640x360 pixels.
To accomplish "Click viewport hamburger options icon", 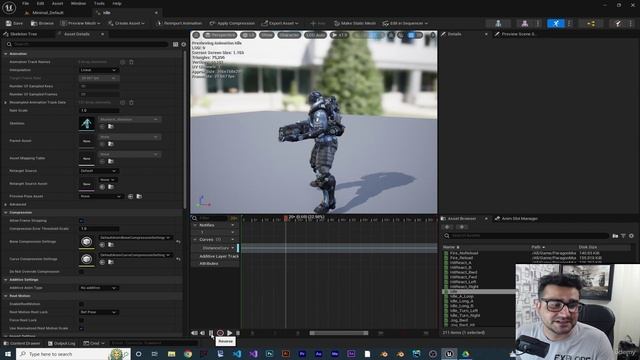I will (x=196, y=35).
